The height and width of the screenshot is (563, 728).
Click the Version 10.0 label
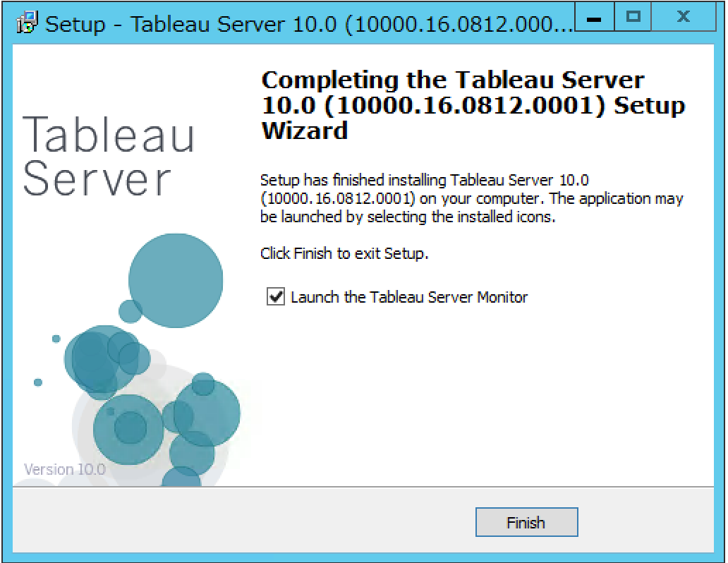65,468
